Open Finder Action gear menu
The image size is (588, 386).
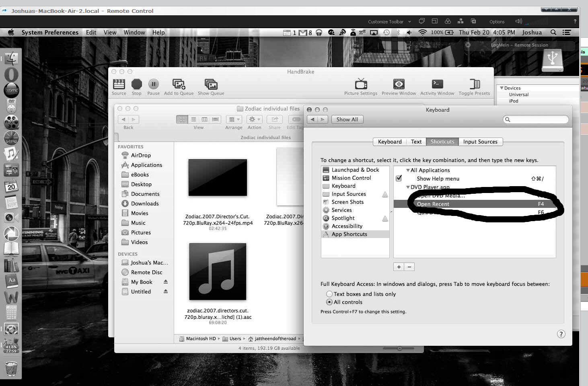point(254,119)
